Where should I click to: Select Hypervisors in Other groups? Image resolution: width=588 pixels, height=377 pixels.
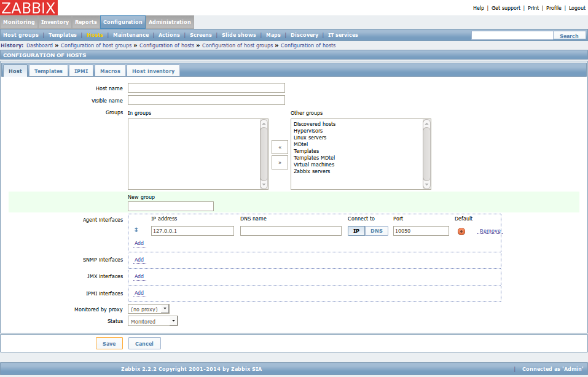click(x=308, y=131)
